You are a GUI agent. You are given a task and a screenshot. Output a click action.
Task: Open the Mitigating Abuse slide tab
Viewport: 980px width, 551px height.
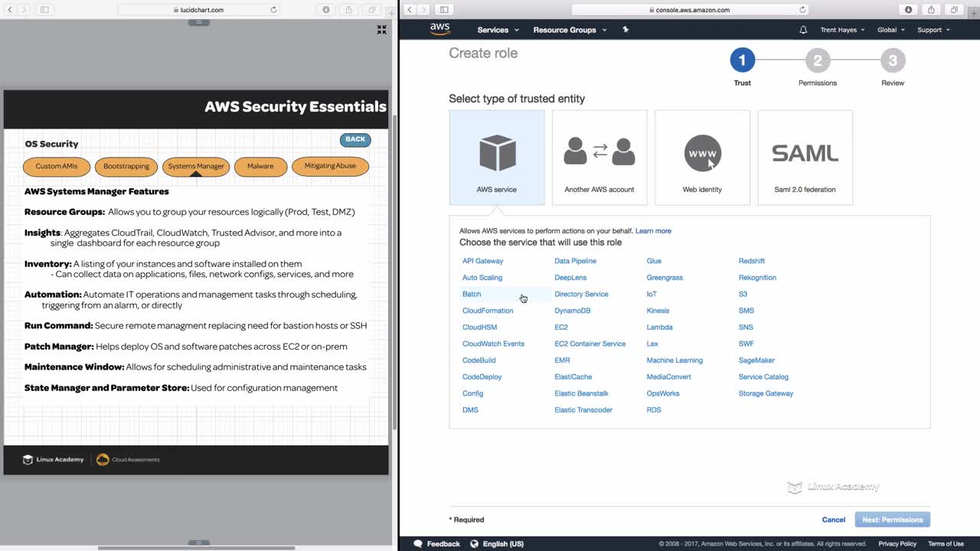tap(330, 166)
